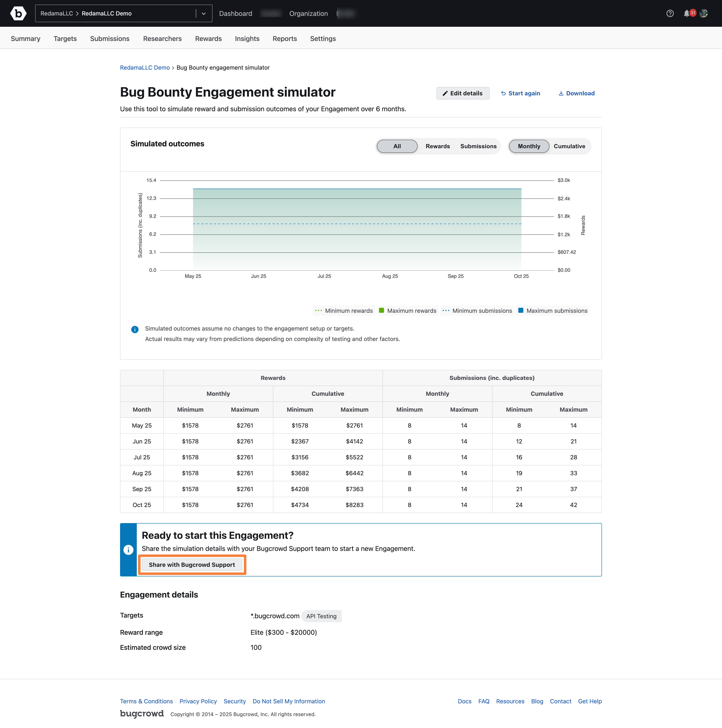The image size is (722, 728).
Task: Switch chart to Cumulative view
Action: (569, 146)
